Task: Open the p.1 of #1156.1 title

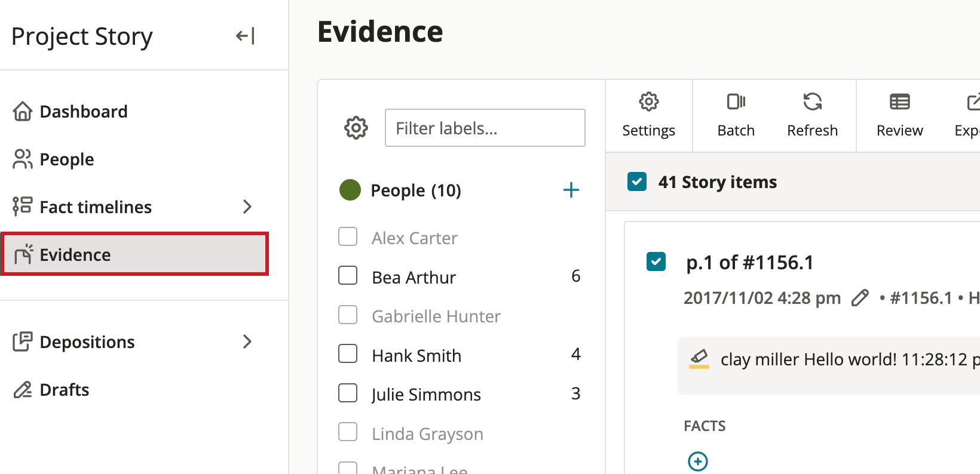Action: coord(750,263)
